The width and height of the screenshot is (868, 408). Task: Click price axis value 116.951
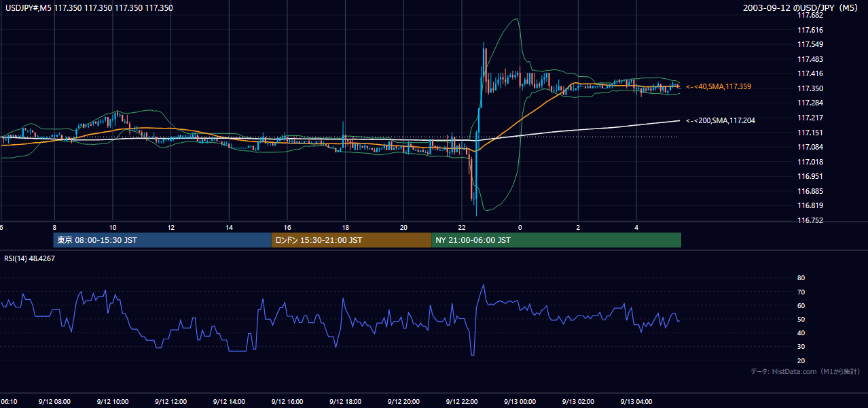pyautogui.click(x=810, y=176)
